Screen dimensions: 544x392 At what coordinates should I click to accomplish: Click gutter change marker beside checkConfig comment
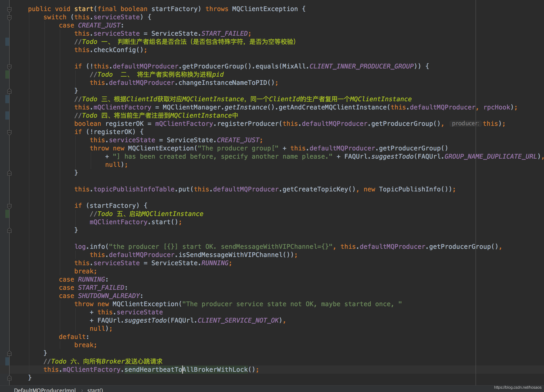pos(7,42)
